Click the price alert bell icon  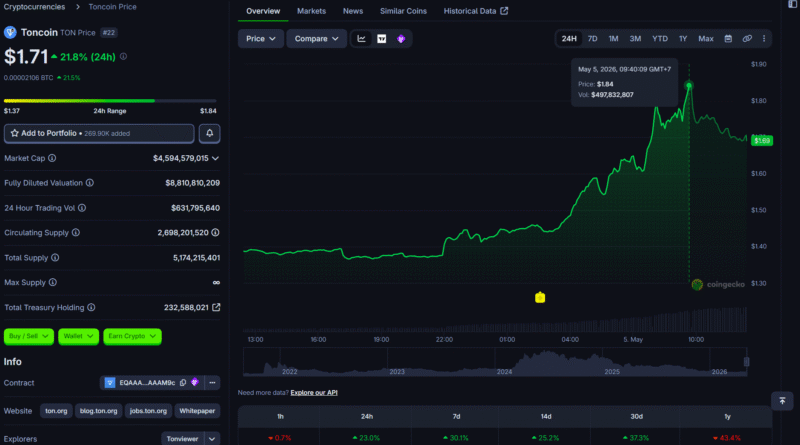(x=210, y=133)
